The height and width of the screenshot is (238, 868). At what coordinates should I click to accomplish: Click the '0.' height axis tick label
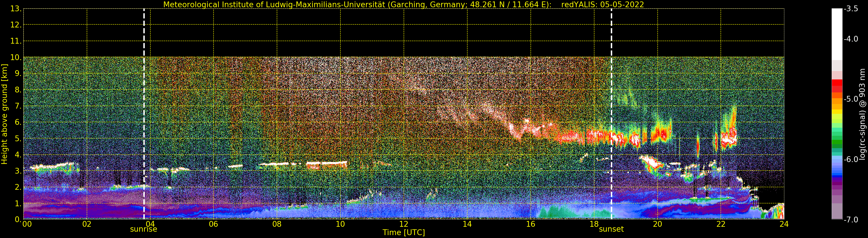point(18,220)
